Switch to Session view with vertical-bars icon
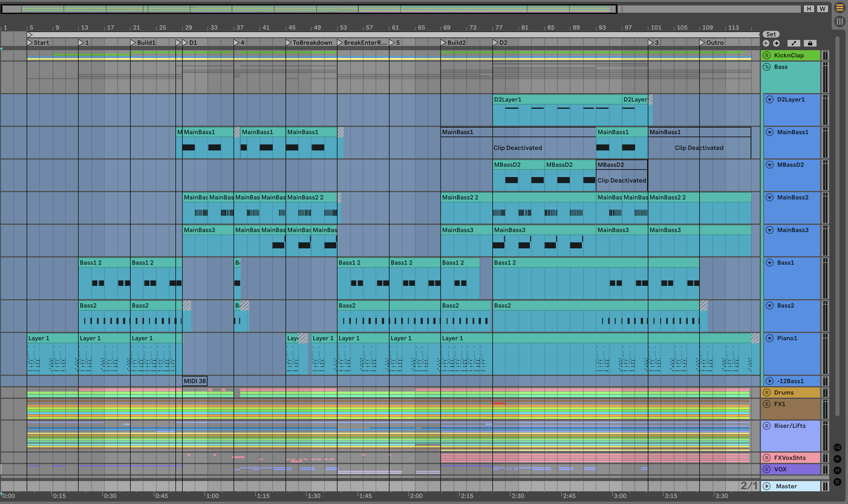 839,21
